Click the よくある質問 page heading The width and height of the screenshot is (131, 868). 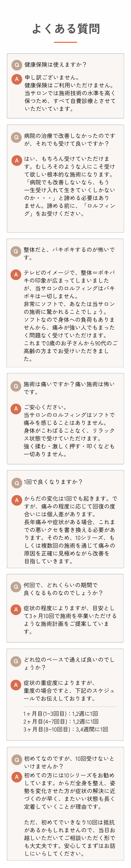click(x=66, y=29)
